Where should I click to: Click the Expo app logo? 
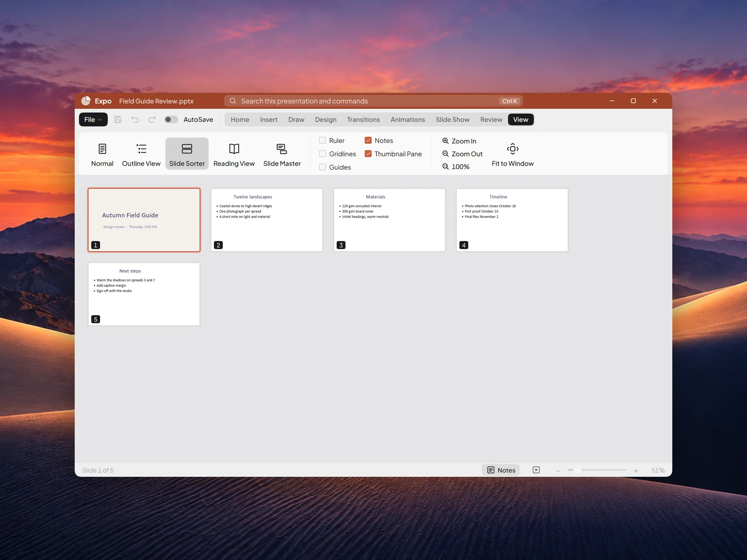(x=86, y=101)
